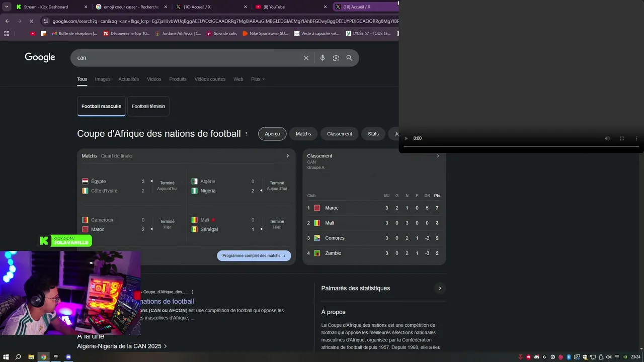Expand the Plus filters dropdown
The image size is (644, 362).
[258, 79]
